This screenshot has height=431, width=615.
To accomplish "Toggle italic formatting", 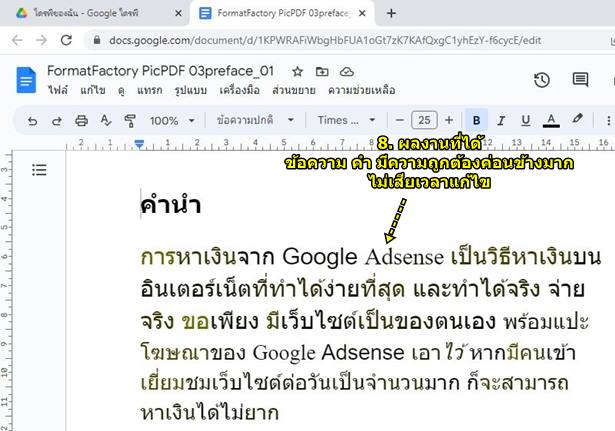I will (x=501, y=120).
